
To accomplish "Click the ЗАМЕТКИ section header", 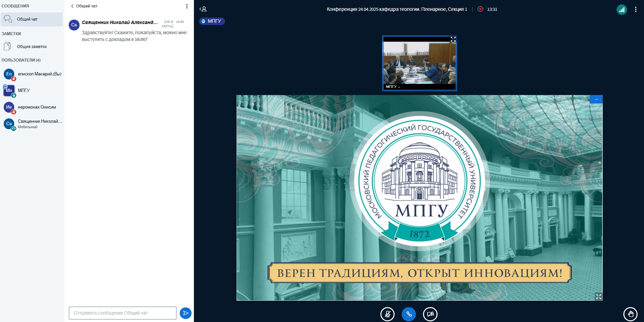I will tap(11, 34).
